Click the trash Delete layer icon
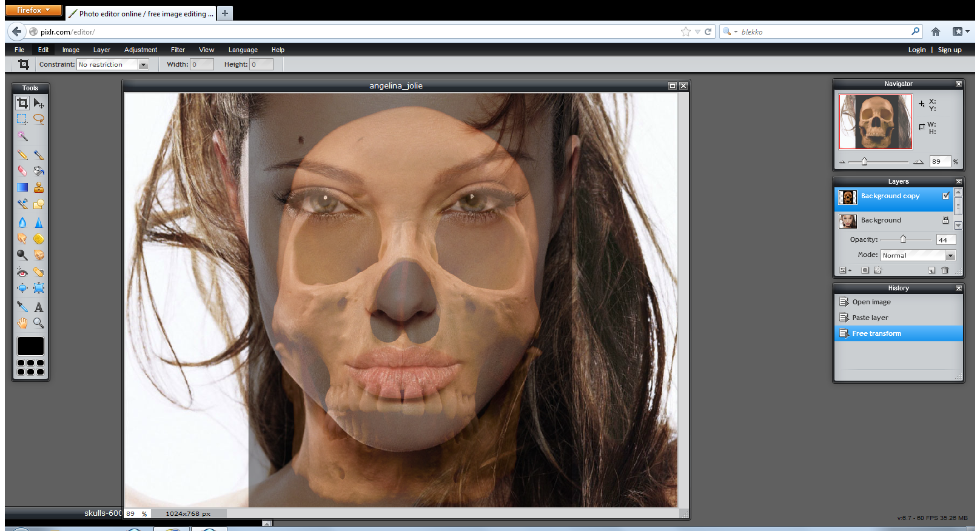Screen dimensions: 980x531 tap(945, 270)
